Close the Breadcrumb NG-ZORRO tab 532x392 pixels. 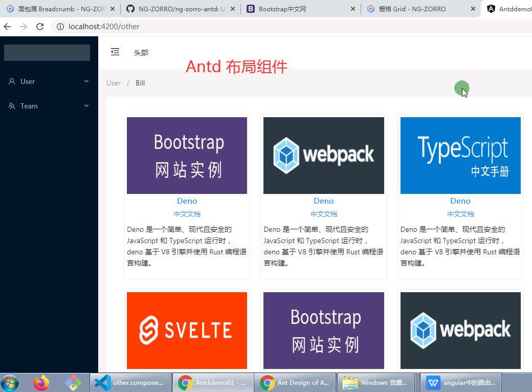click(113, 9)
